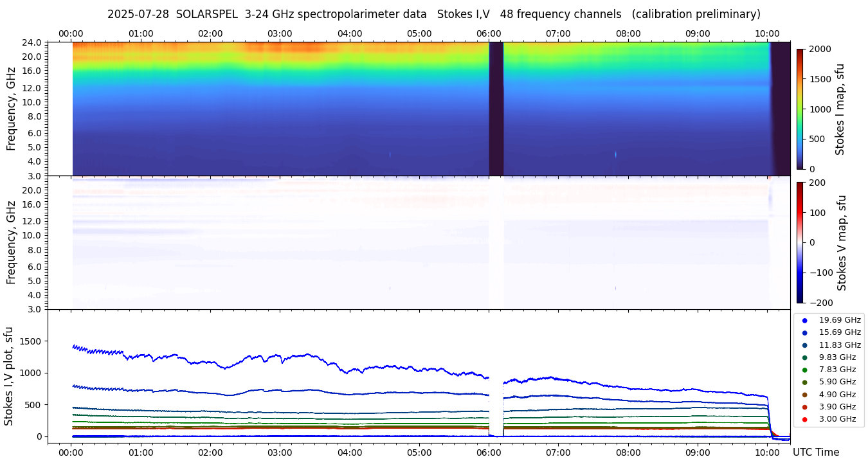The image size is (868, 466).
Task: Click the 'Stokes I,V plot, sfu' axis label
Action: (x=9, y=376)
